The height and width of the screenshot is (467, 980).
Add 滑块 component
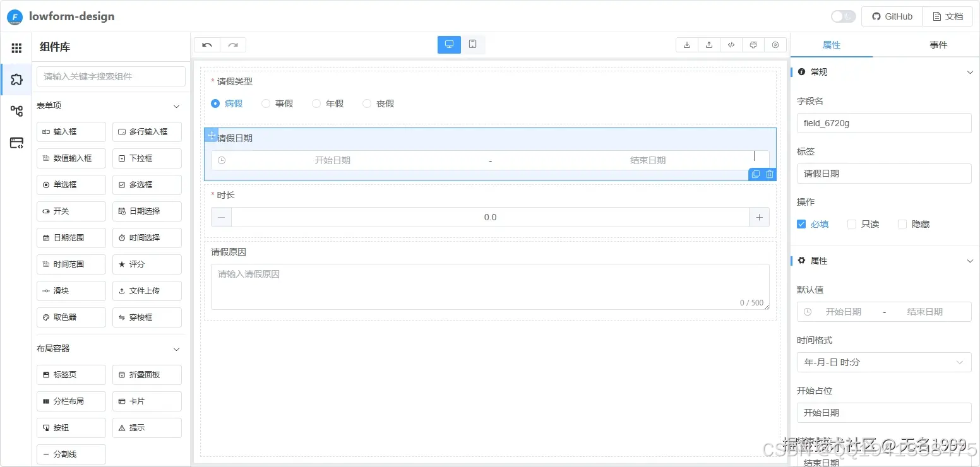[x=71, y=291]
